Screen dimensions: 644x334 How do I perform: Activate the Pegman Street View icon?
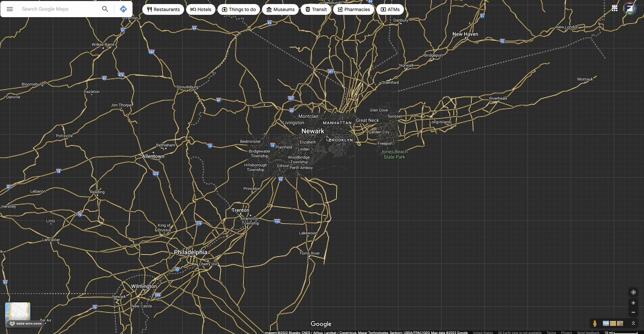(x=595, y=323)
